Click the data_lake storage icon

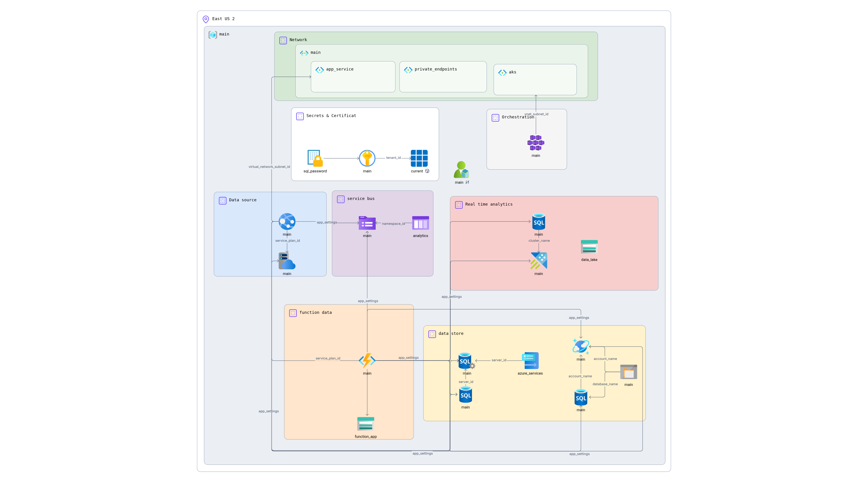click(589, 247)
